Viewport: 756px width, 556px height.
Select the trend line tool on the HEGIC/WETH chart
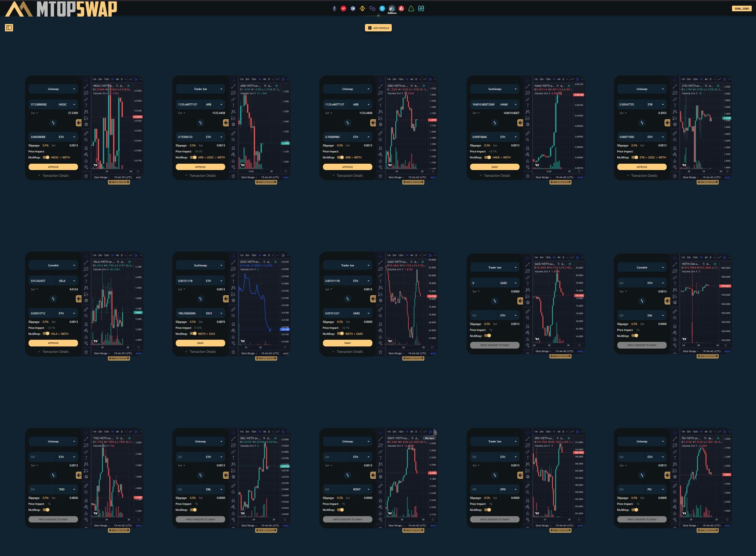click(x=86, y=86)
